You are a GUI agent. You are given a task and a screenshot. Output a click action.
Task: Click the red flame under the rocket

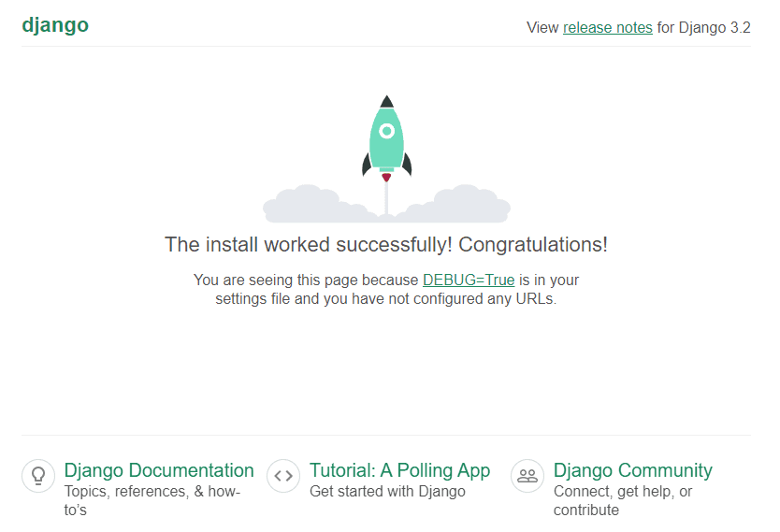[x=386, y=177]
